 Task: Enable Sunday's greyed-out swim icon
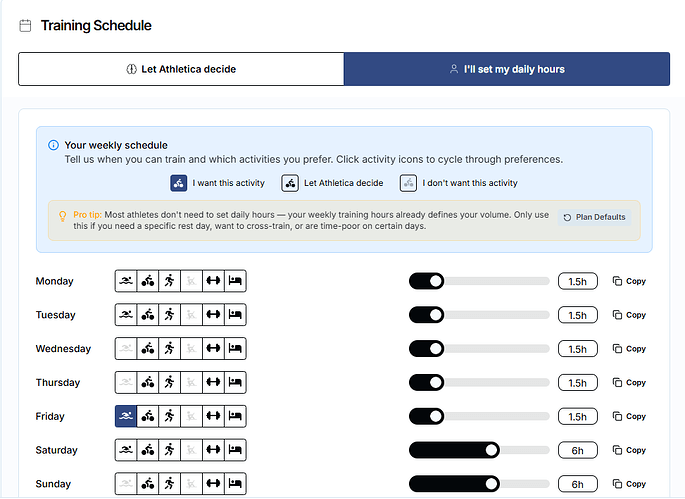(126, 484)
